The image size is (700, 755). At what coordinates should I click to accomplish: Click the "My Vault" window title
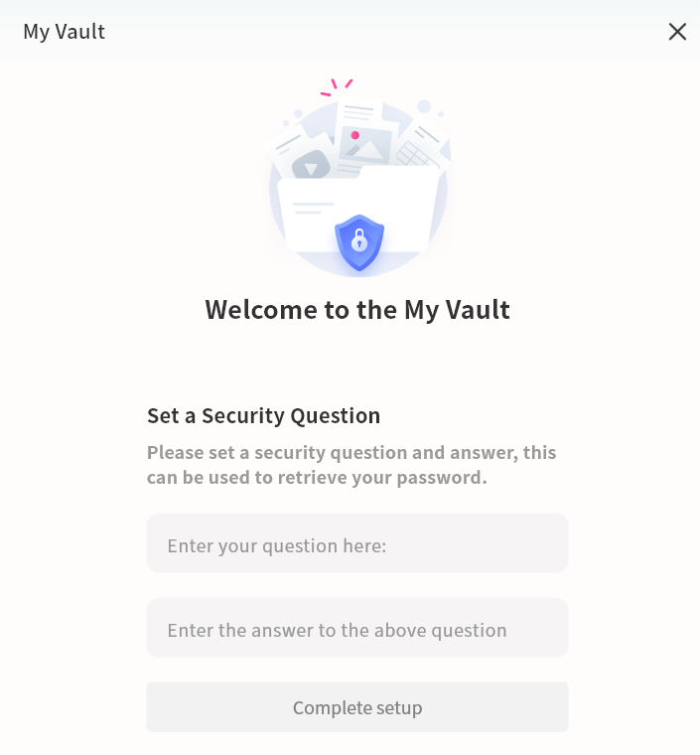point(64,32)
